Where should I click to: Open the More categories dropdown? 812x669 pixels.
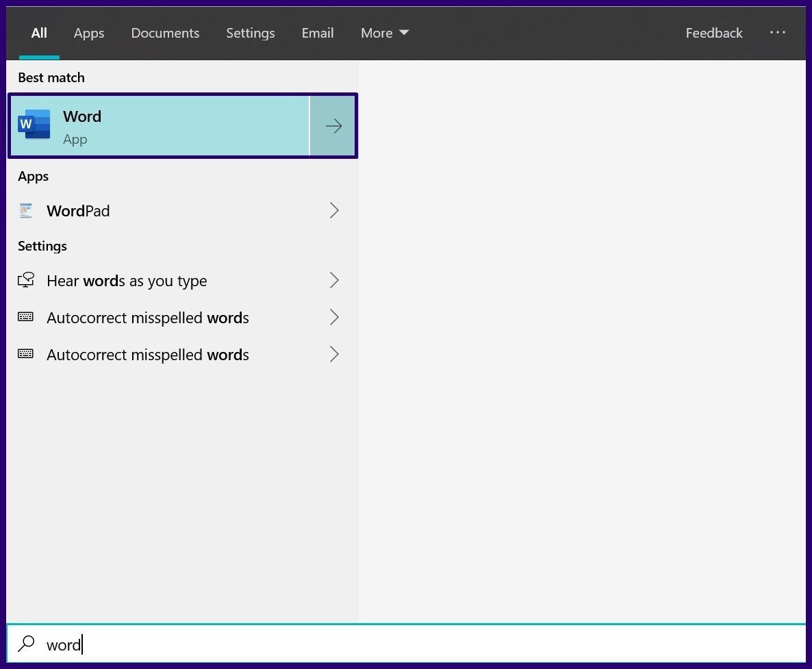pos(384,32)
